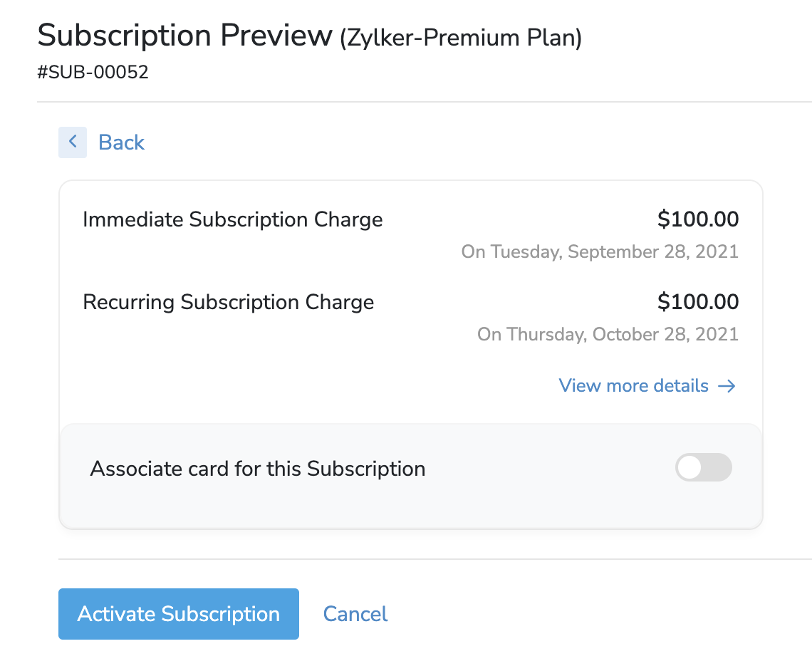
Task: Click the forward arrow for subscription details
Action: point(727,385)
